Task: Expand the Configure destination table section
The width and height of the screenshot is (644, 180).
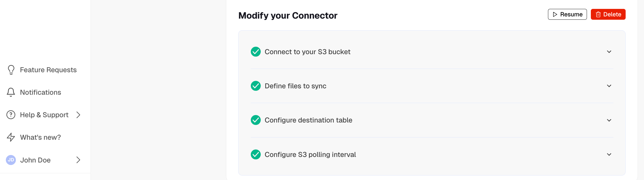Action: pyautogui.click(x=609, y=120)
